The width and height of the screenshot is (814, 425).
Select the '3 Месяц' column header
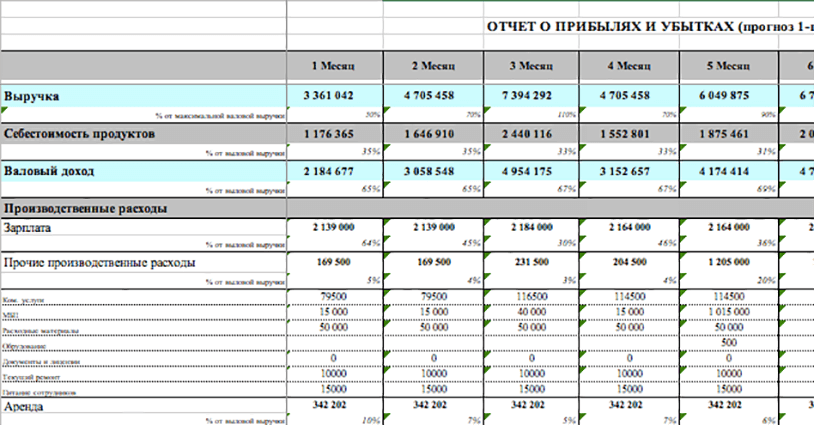click(x=531, y=66)
